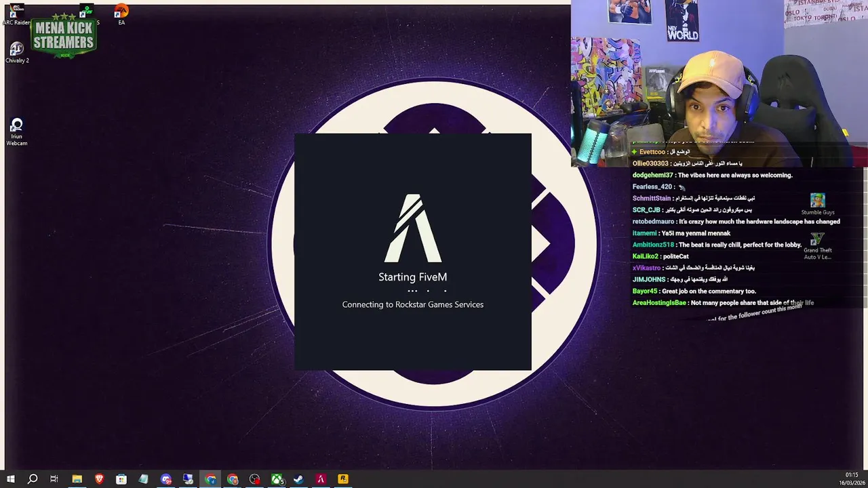This screenshot has width=868, height=488.
Task: Click "Connecting to Rockstar Games Services" status text
Action: click(412, 304)
